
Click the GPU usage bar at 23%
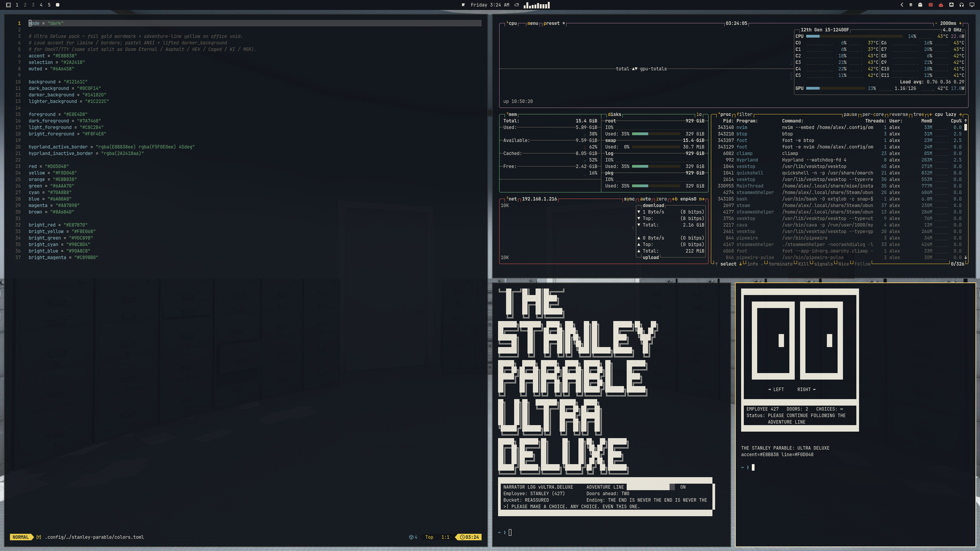coord(836,88)
